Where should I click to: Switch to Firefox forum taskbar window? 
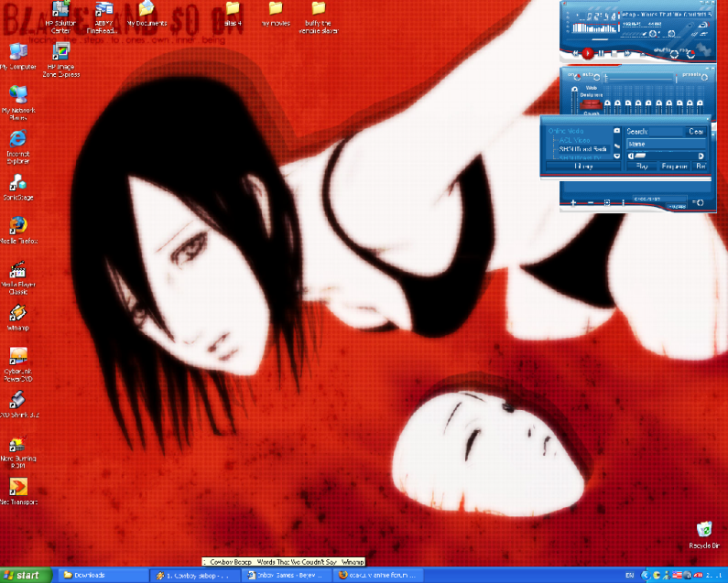379,575
